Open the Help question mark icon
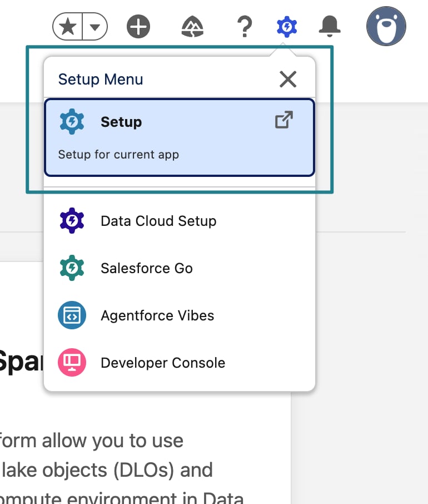The width and height of the screenshot is (428, 504). (x=245, y=26)
